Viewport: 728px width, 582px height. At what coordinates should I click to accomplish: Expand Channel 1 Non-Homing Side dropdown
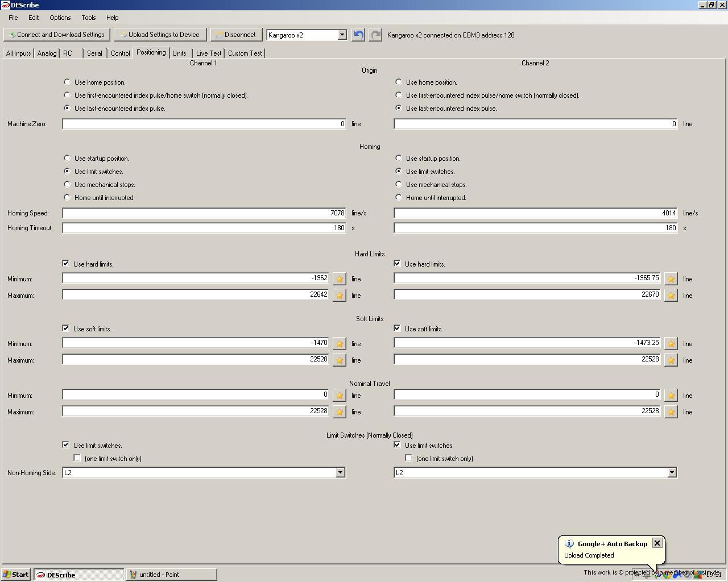click(340, 473)
